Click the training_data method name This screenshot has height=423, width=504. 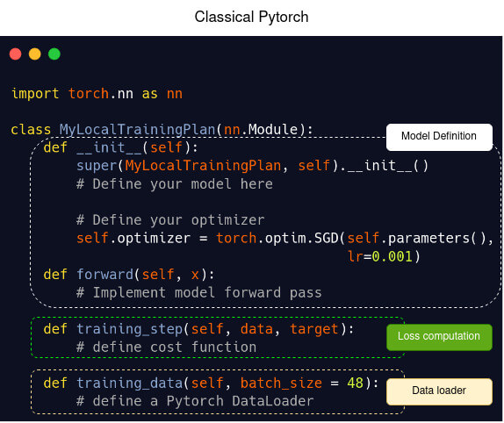(130, 384)
